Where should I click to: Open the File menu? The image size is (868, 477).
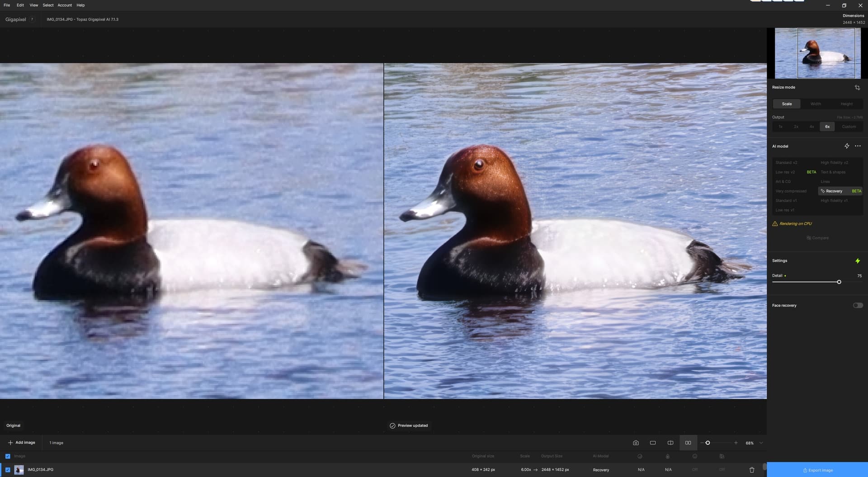click(7, 5)
